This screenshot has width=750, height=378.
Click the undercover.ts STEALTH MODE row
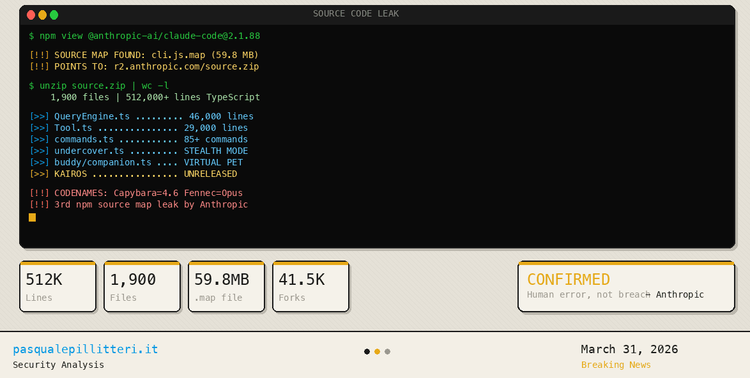click(x=139, y=151)
